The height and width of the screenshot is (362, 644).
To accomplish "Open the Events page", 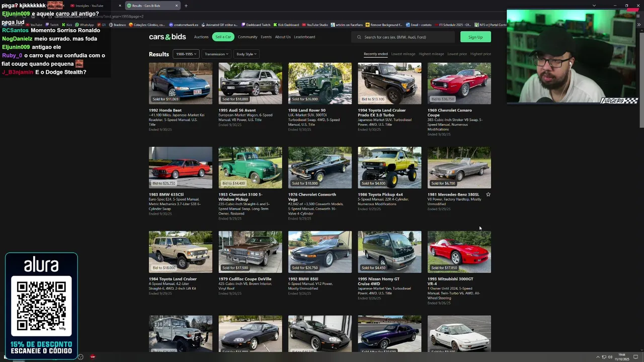I will [x=266, y=37].
